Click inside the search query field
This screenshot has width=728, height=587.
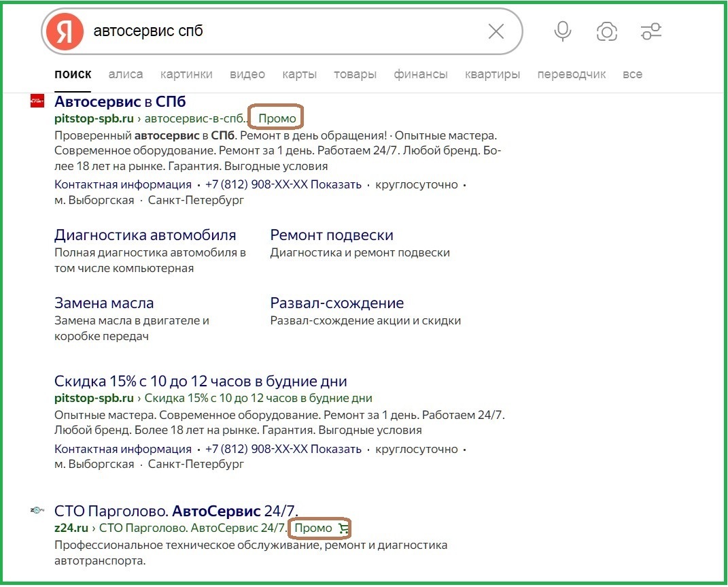tap(204, 31)
